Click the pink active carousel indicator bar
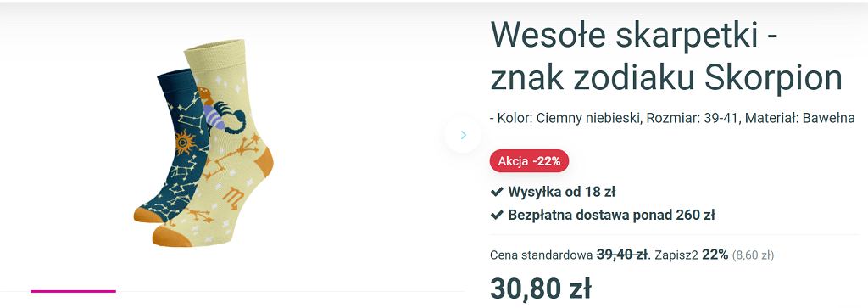 click(x=73, y=291)
